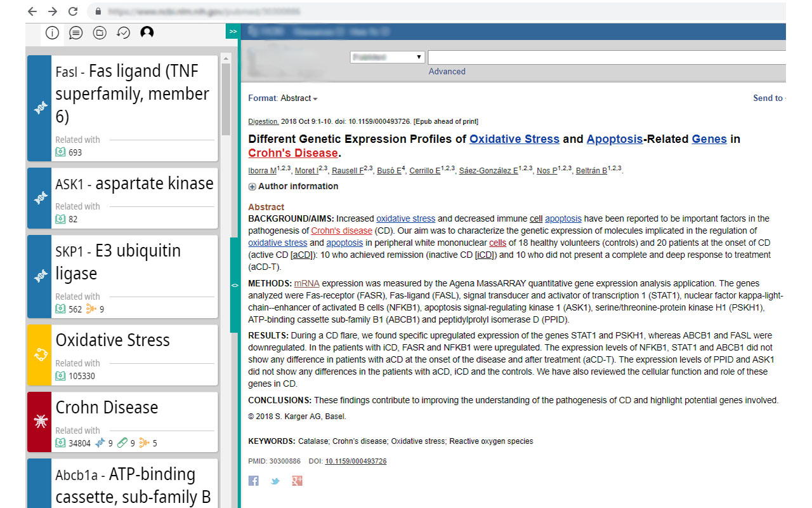This screenshot has width=812, height=508.
Task: Click the browser address bar URL
Action: (203, 11)
